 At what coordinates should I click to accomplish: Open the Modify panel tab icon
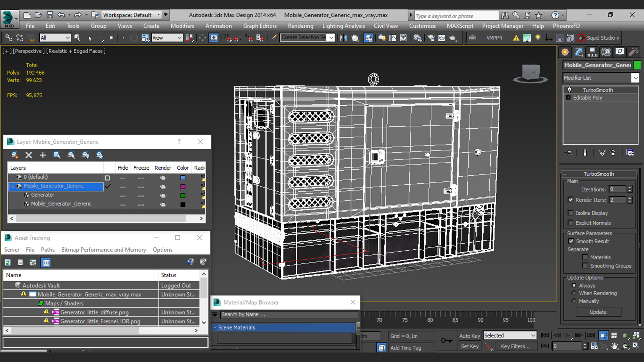tap(579, 52)
